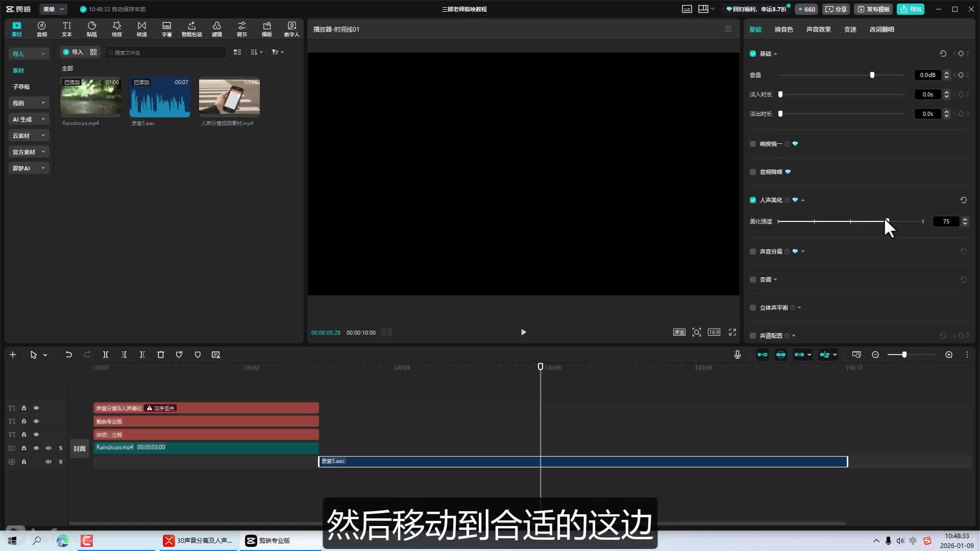Enable the 音频降噪 checkbox

753,172
